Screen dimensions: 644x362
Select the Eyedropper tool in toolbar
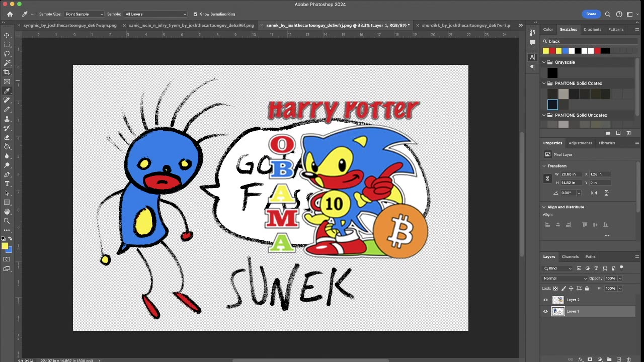click(x=7, y=90)
